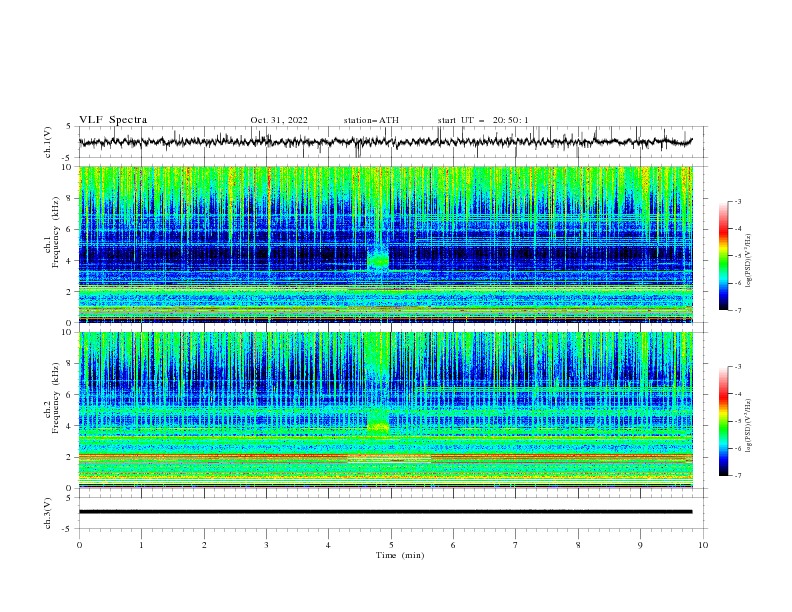Click the ch.2 frequency tick label "6"

point(69,395)
